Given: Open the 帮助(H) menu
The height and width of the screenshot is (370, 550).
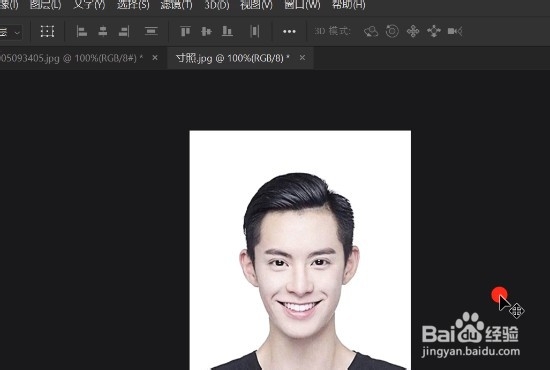Looking at the screenshot, I should click(348, 5).
